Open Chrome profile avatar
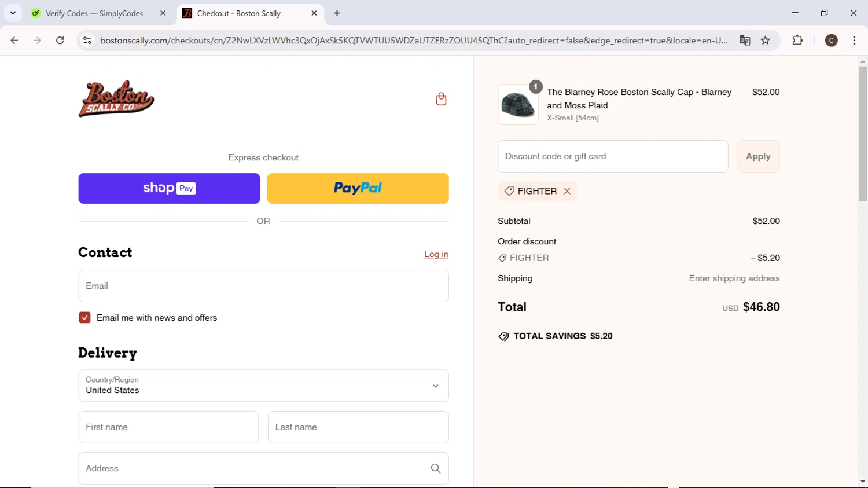Image resolution: width=868 pixels, height=488 pixels. 832,41
